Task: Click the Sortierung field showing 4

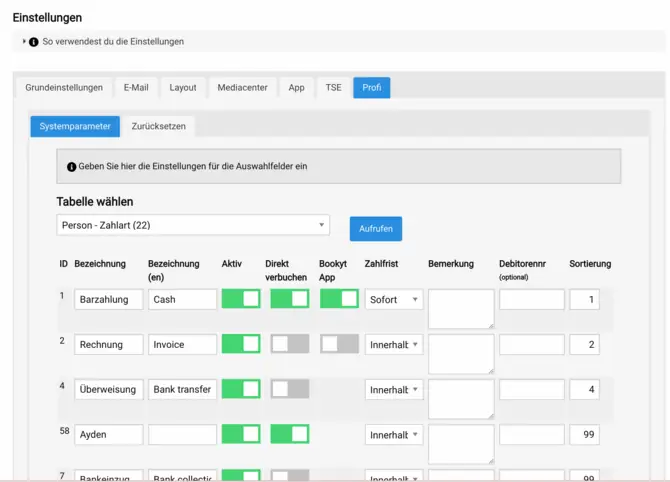Action: pos(585,389)
